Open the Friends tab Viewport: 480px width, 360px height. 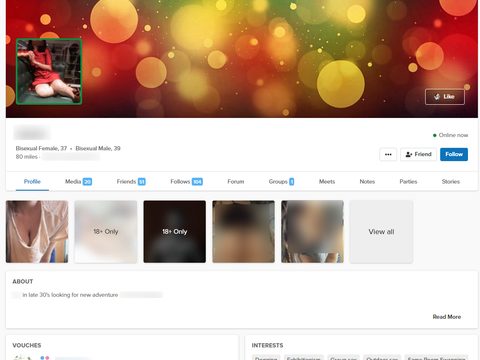(x=131, y=182)
